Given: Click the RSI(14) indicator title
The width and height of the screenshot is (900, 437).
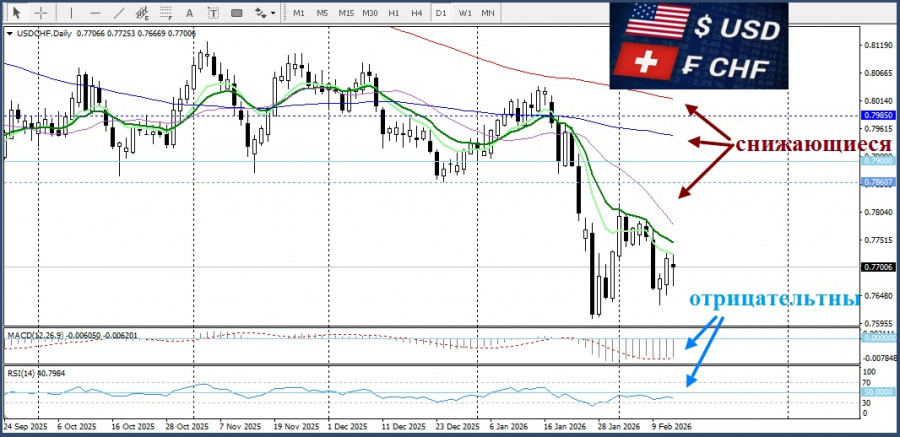Looking at the screenshot, I should click(x=21, y=373).
